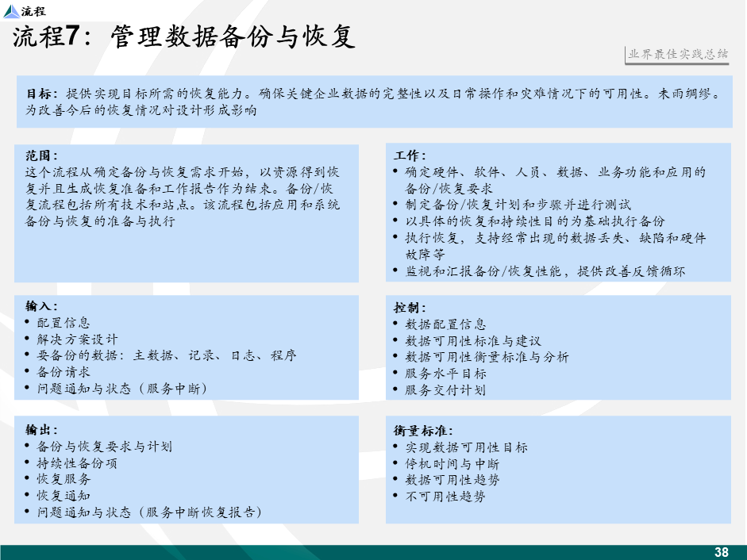The image size is (747, 560).
Task: Select the bullet 恢复服务
Action: [x=64, y=479]
